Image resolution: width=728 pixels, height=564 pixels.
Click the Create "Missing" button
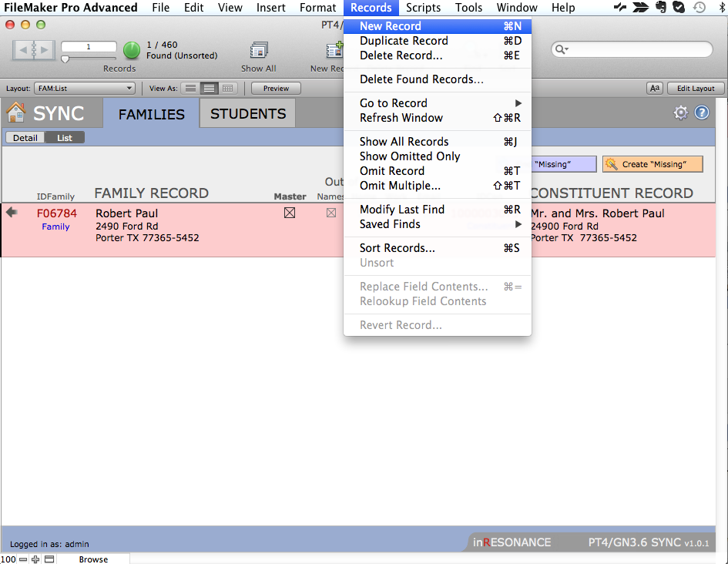[653, 164]
